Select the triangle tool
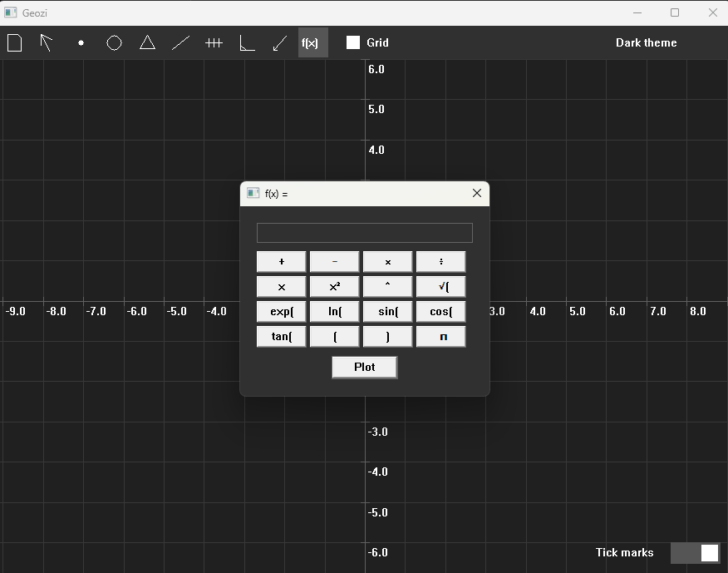The height and width of the screenshot is (573, 728). pos(148,42)
